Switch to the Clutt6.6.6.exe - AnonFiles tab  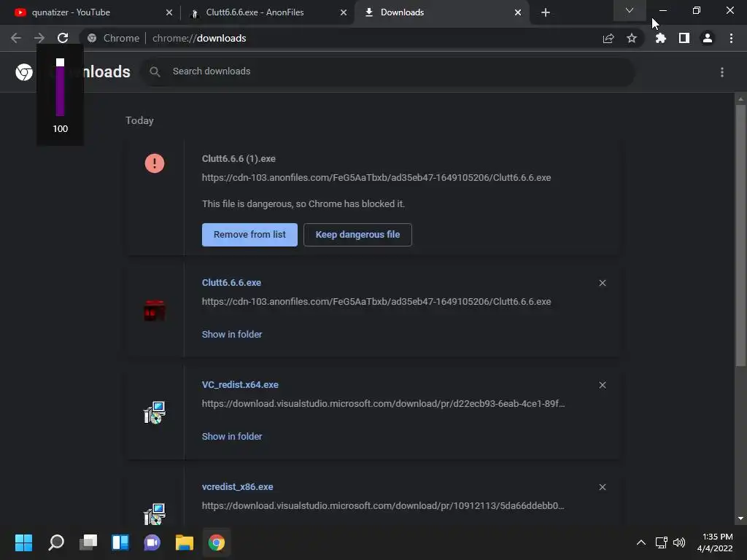pos(267,12)
